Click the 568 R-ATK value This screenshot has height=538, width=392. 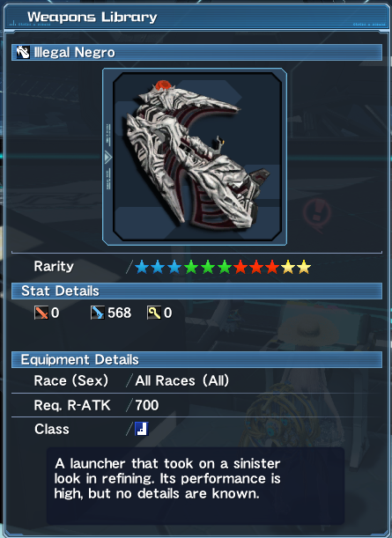click(120, 313)
